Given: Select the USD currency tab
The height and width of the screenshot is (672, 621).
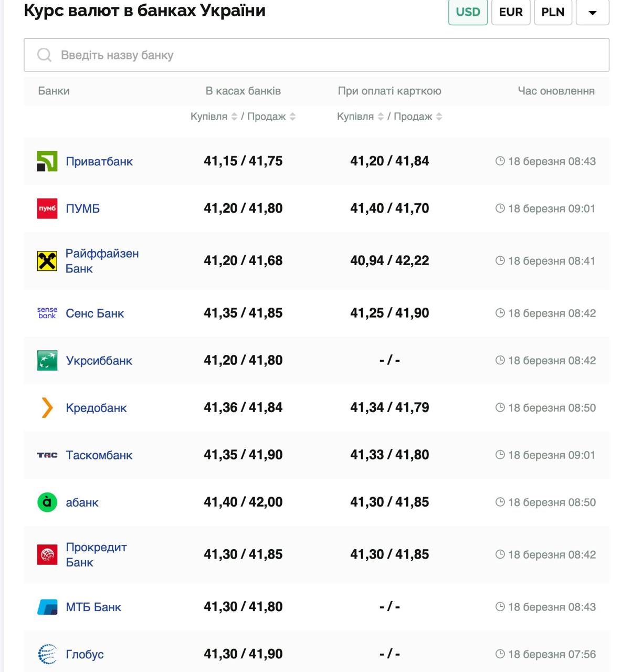Looking at the screenshot, I should point(468,12).
